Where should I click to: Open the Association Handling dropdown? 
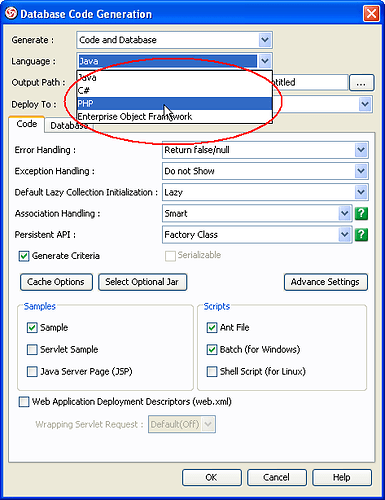pos(257,213)
